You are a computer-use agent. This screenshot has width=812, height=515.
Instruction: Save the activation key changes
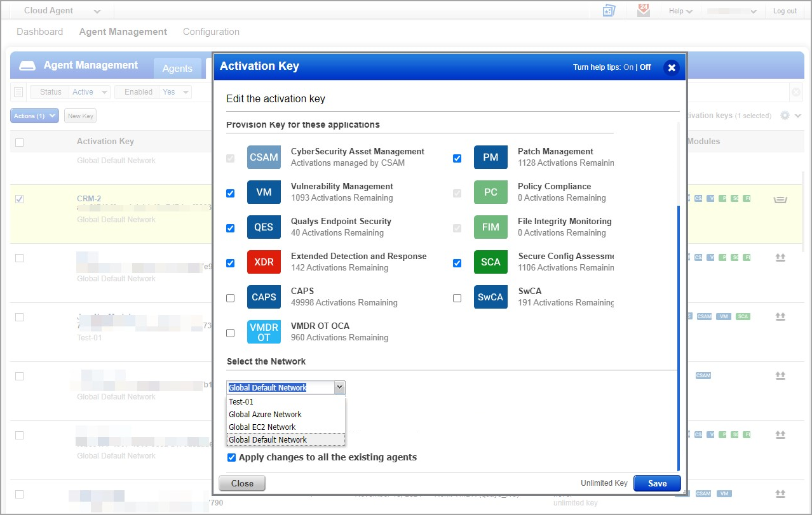(x=657, y=483)
